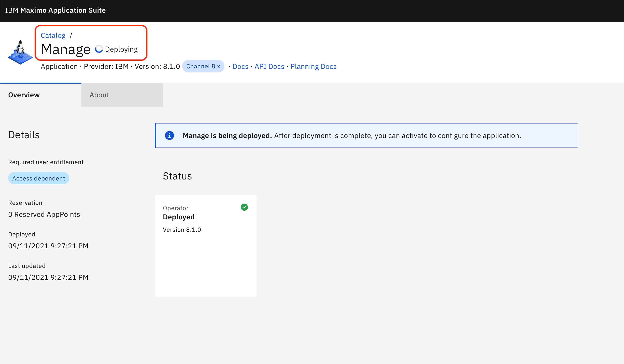Click the Deployed date 09/11/2021 9:27:21 PM
The height and width of the screenshot is (364, 624).
[x=48, y=246]
